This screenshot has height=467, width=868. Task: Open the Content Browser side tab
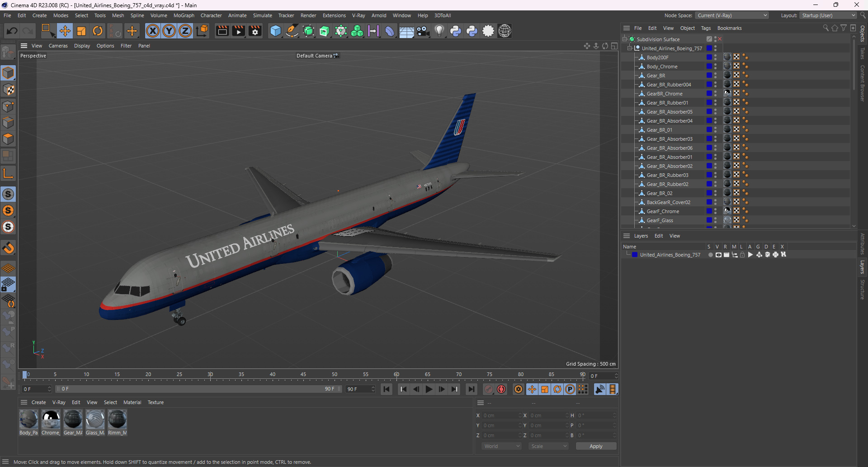863,83
